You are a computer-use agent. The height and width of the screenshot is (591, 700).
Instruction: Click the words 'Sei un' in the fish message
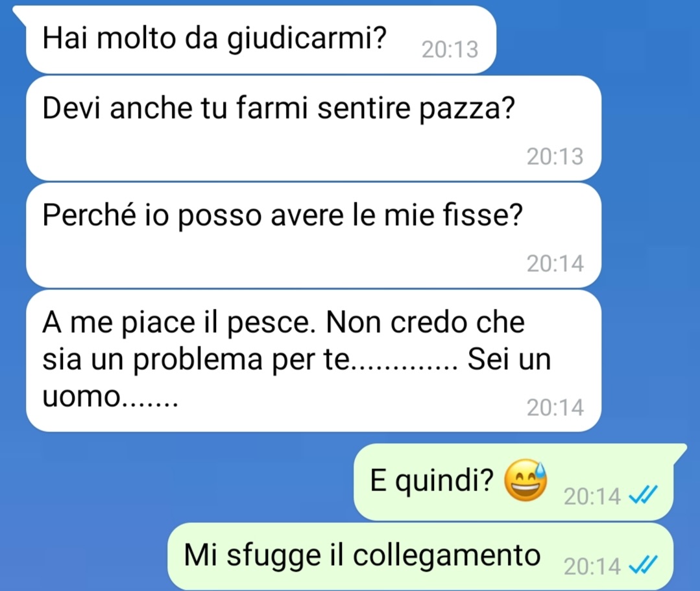509,359
